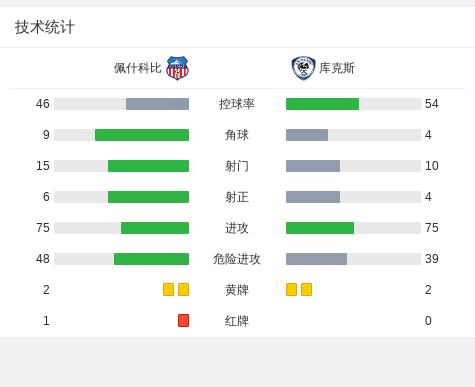Click 库克斯 gray shots on target bar
This screenshot has width=475, height=387.
tap(313, 197)
